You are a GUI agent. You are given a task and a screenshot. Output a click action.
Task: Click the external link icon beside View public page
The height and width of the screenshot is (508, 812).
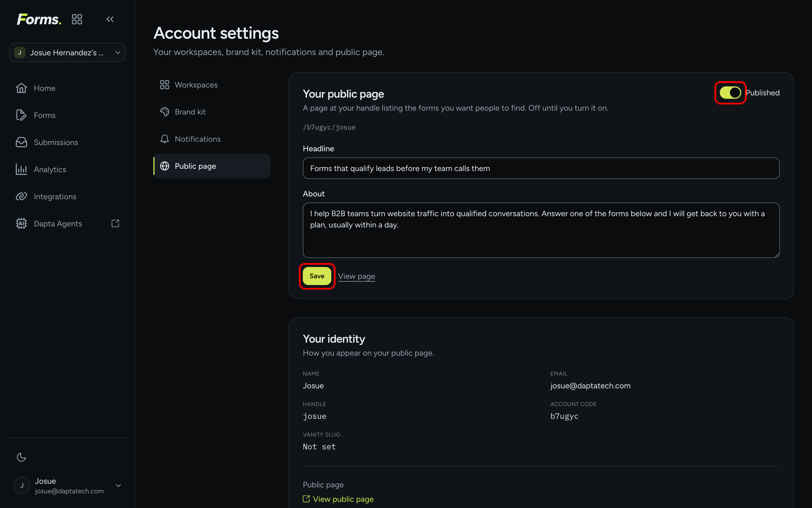[x=306, y=499]
